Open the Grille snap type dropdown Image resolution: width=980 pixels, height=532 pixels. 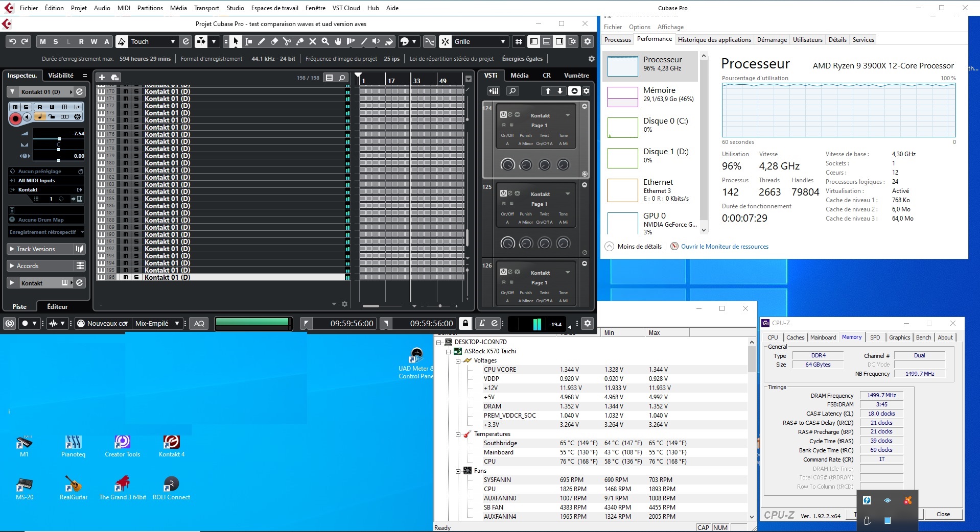pos(503,41)
